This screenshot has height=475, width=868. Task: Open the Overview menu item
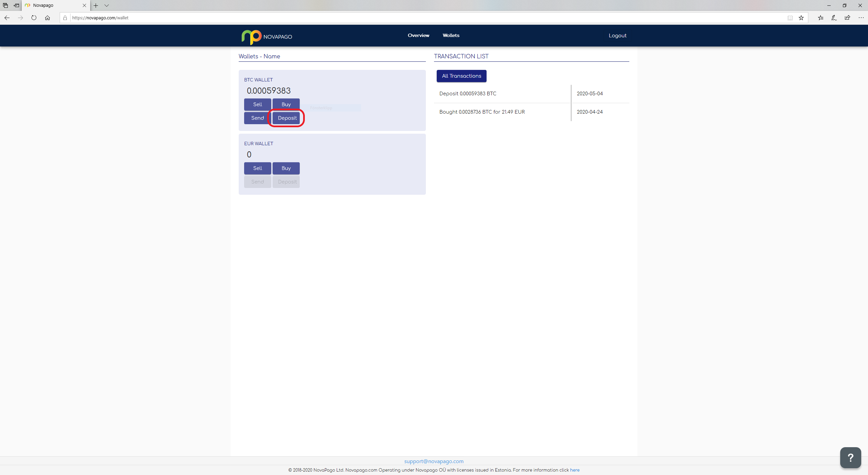tap(418, 35)
